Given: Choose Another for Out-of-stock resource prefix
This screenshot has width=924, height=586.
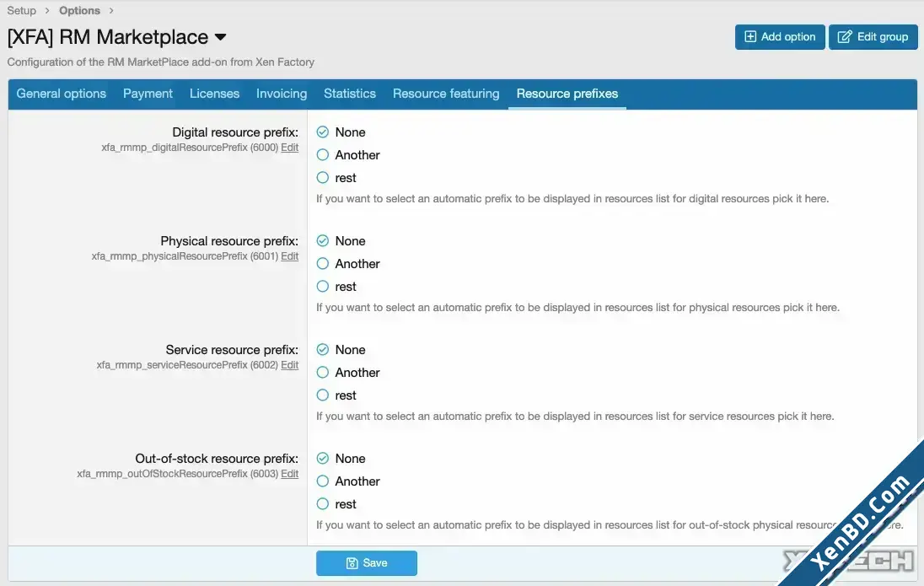Looking at the screenshot, I should pos(322,481).
